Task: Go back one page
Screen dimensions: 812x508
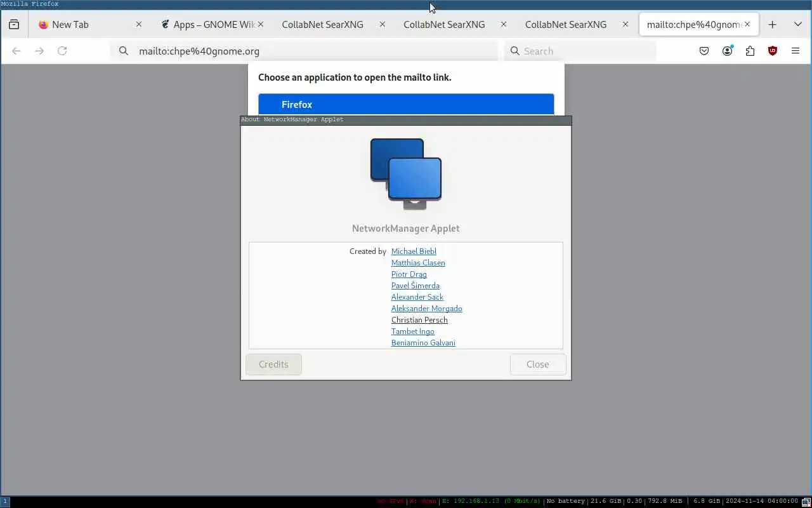Action: [16, 51]
